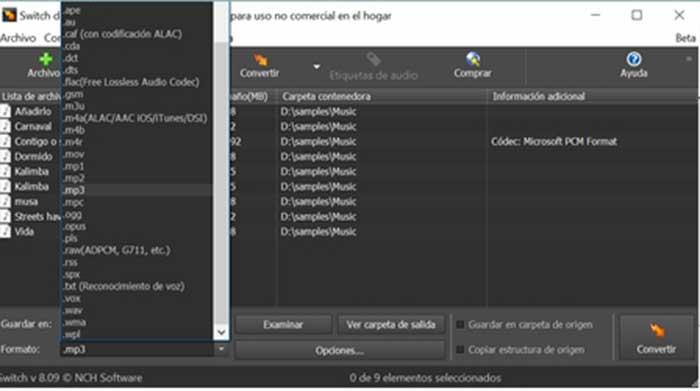Choose .txt (Reconocimiento de voz) option

click(x=137, y=286)
